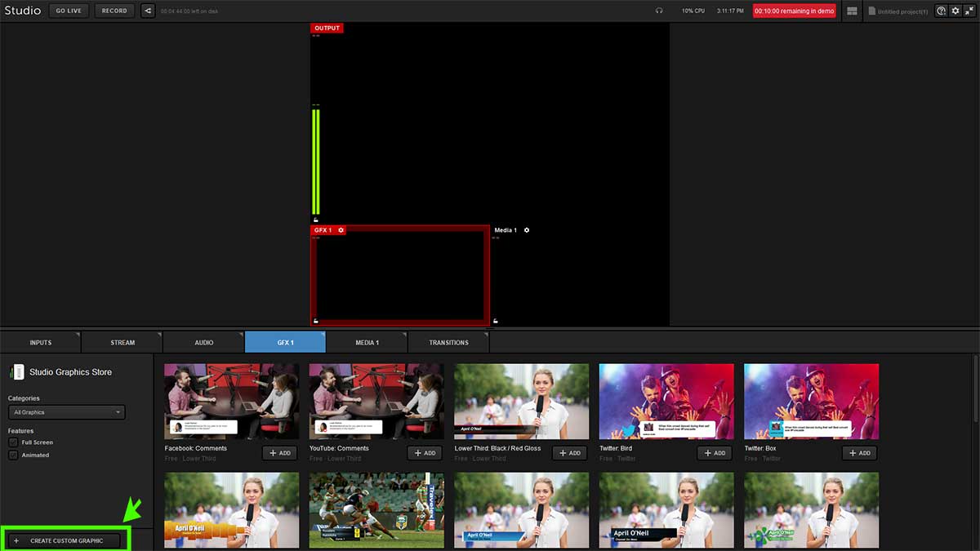The height and width of the screenshot is (551, 980).
Task: Open the help icon in top bar
Action: (942, 11)
